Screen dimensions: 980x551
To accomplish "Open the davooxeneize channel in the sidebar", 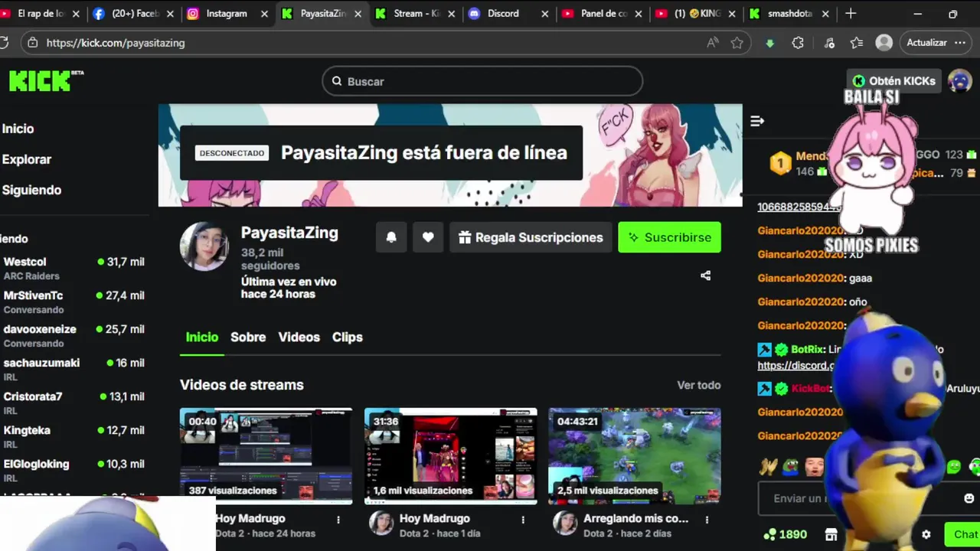I will (73, 335).
